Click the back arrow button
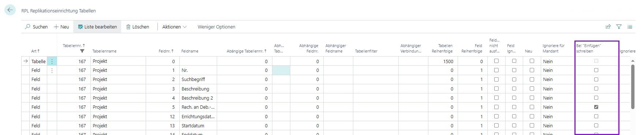 [x=10, y=10]
